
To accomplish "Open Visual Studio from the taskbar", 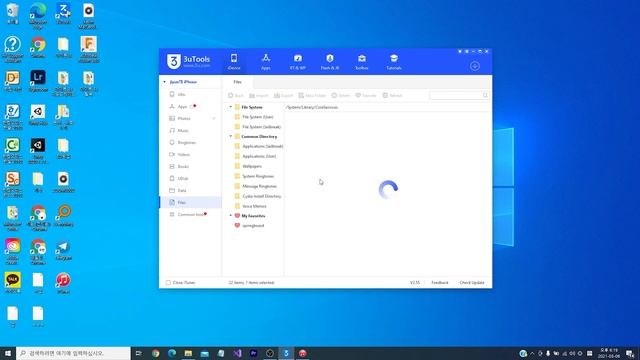I will pos(237,353).
